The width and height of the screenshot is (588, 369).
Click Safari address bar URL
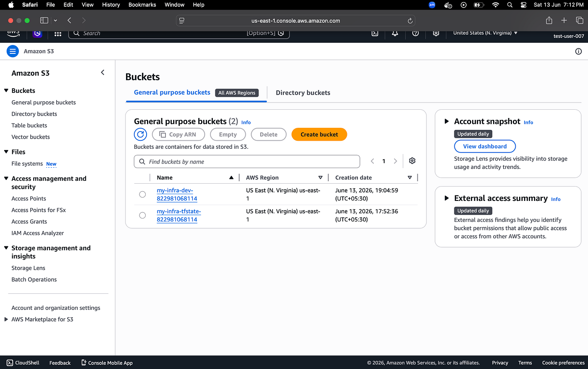[x=296, y=21]
